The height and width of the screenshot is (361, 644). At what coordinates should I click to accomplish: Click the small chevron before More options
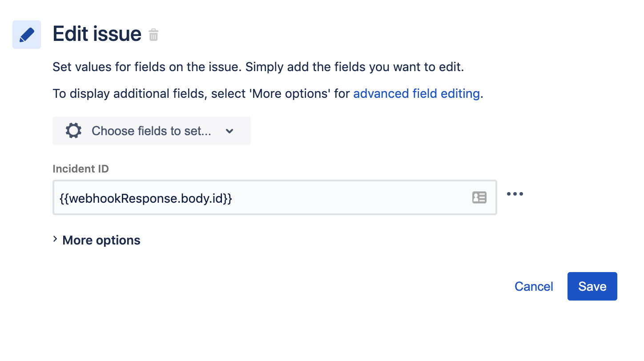click(x=55, y=239)
